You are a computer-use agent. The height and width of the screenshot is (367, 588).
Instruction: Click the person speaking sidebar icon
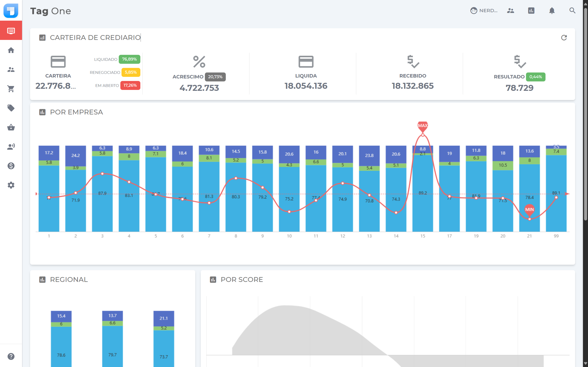coord(11,147)
